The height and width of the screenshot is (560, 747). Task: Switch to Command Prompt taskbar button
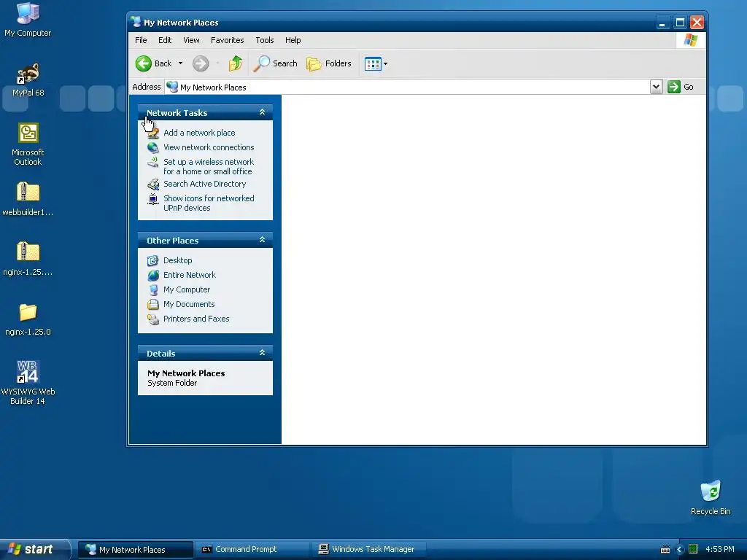[252, 549]
